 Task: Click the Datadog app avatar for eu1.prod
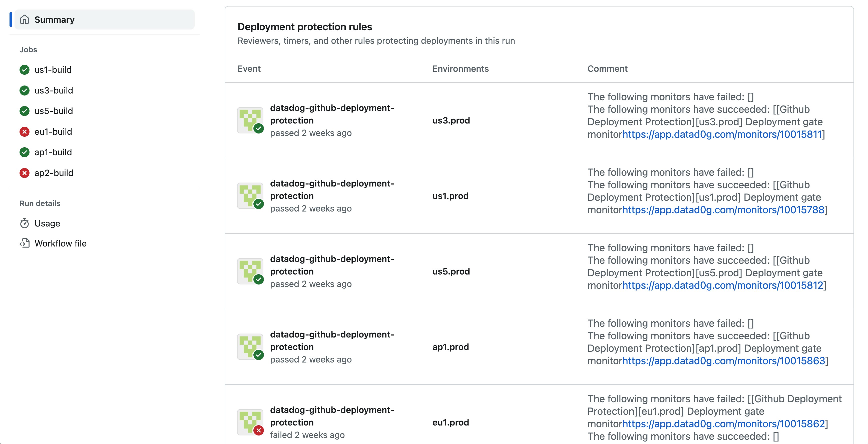250,422
